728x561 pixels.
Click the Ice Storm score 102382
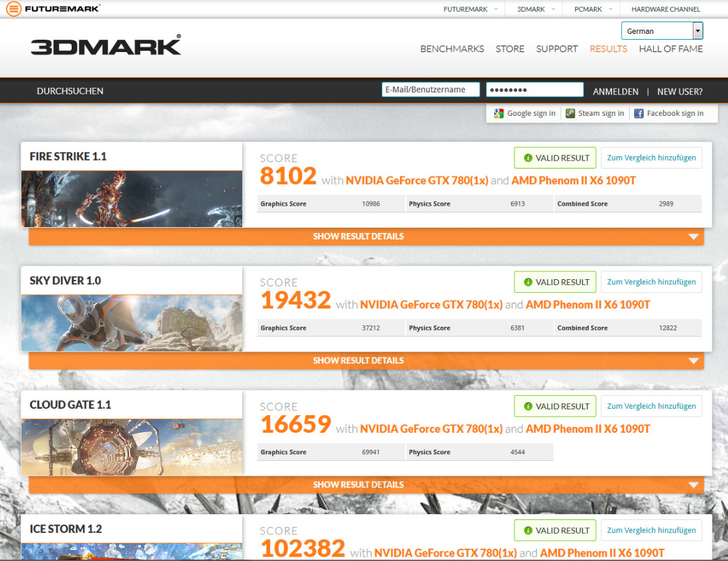click(303, 549)
